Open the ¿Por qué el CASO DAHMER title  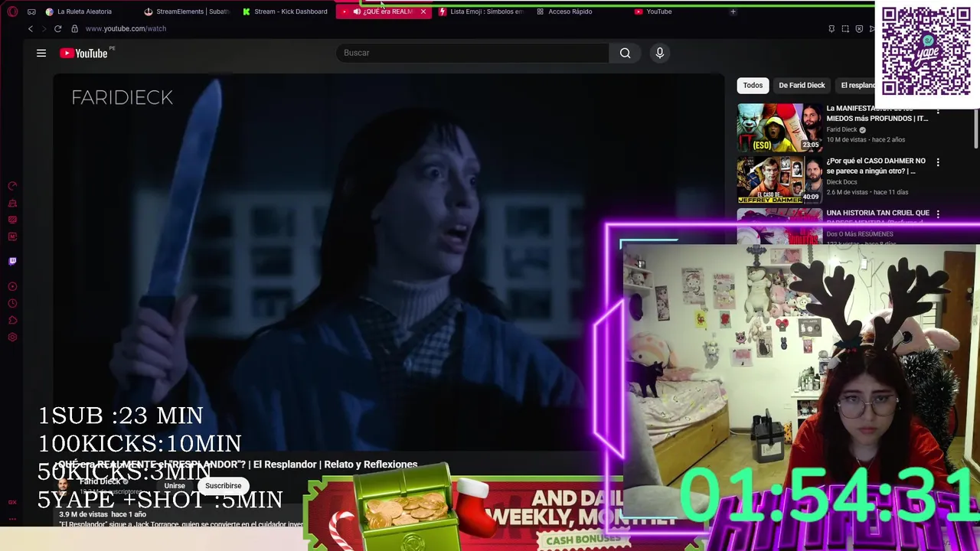coord(877,166)
